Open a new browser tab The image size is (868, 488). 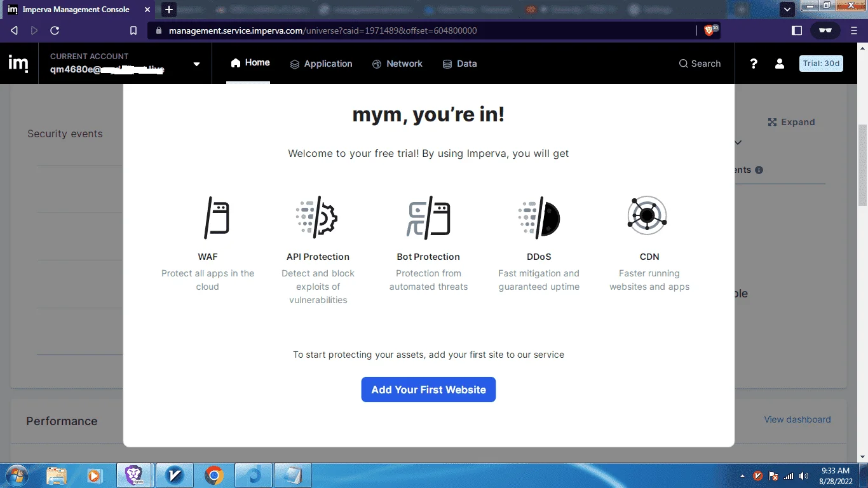[x=168, y=10]
